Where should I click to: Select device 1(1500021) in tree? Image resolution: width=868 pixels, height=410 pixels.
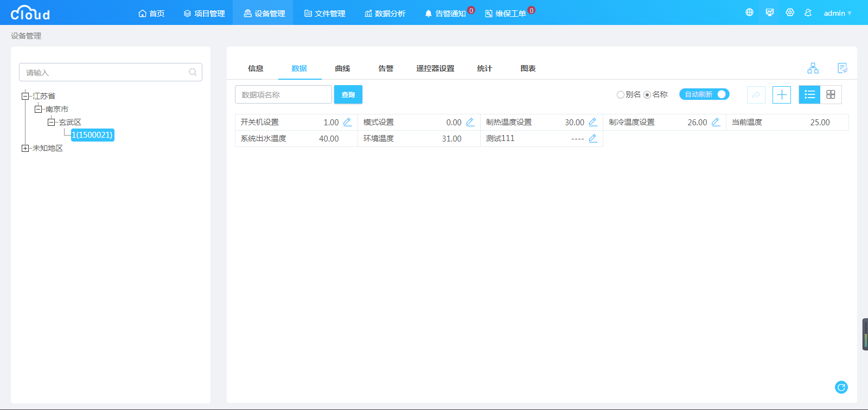pos(92,135)
